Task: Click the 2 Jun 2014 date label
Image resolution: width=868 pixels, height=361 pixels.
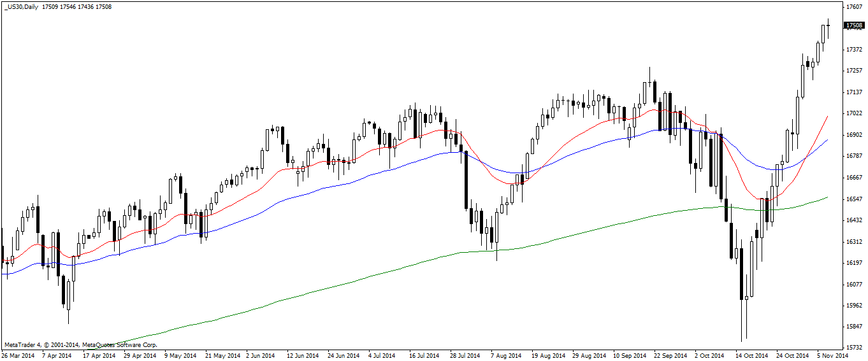Action: [x=261, y=356]
